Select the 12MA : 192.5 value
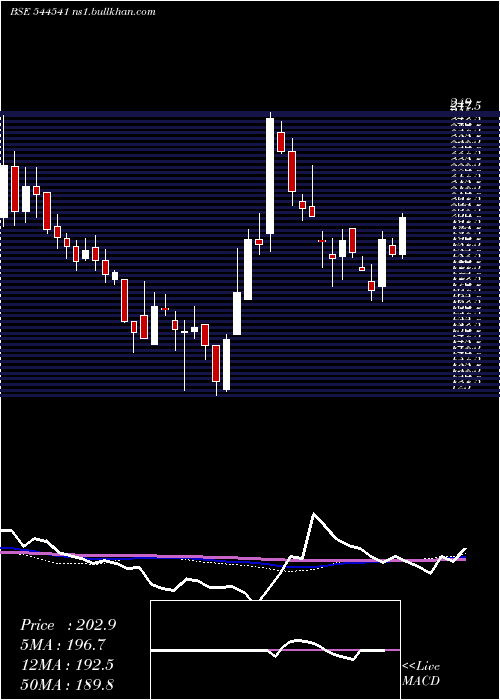This screenshot has height=700, width=500. click(x=67, y=664)
